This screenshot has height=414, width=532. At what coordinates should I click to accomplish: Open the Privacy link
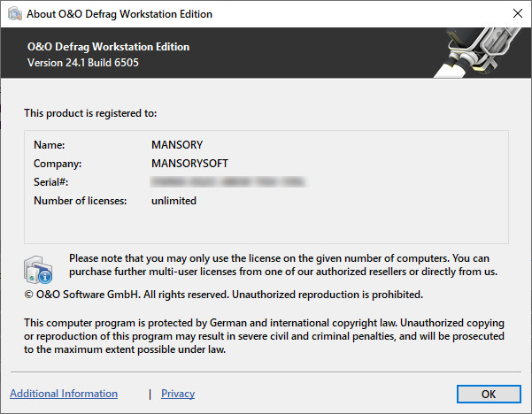[x=178, y=394]
